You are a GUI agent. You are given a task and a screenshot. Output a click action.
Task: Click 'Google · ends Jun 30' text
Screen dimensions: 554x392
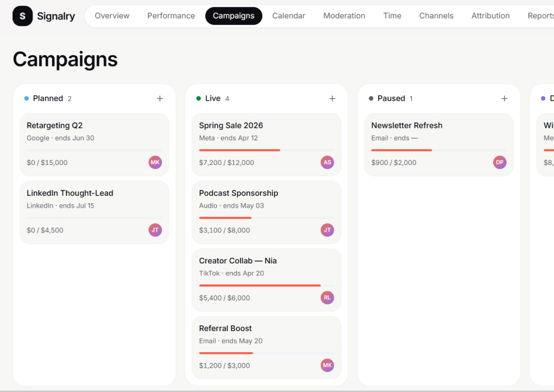[60, 138]
